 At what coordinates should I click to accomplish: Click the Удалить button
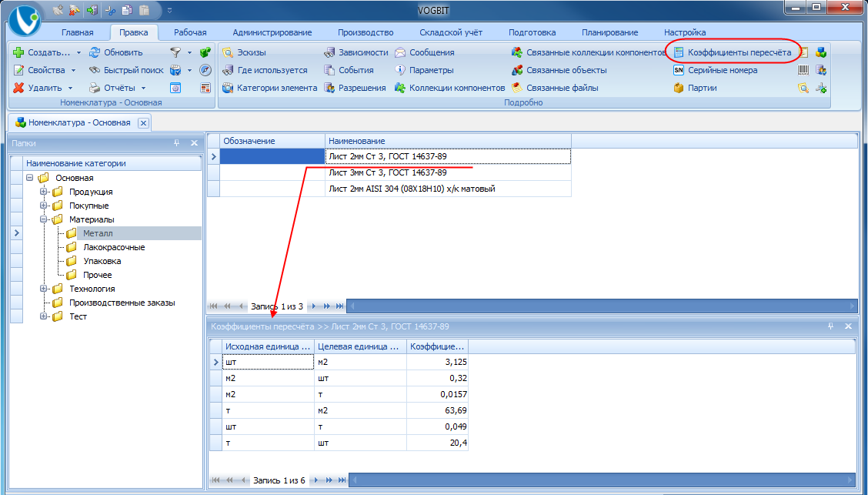(x=38, y=88)
